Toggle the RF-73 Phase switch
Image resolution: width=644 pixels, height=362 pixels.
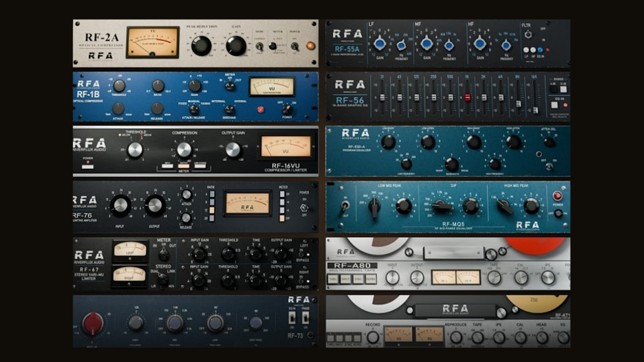[305, 318]
